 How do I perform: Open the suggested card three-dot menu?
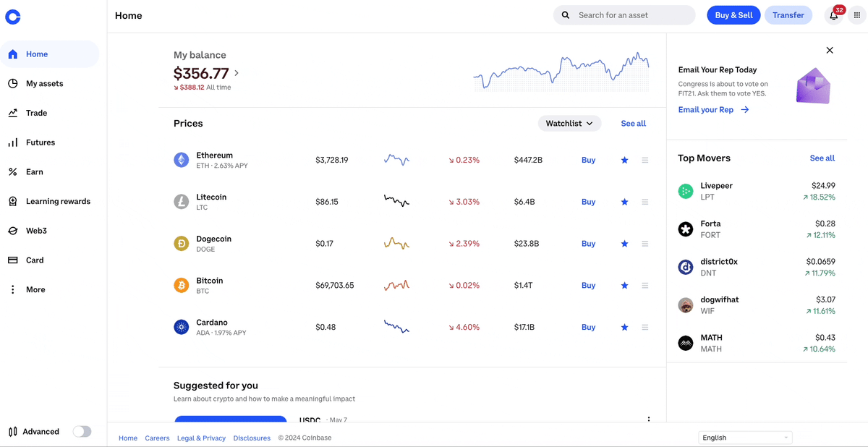(649, 420)
